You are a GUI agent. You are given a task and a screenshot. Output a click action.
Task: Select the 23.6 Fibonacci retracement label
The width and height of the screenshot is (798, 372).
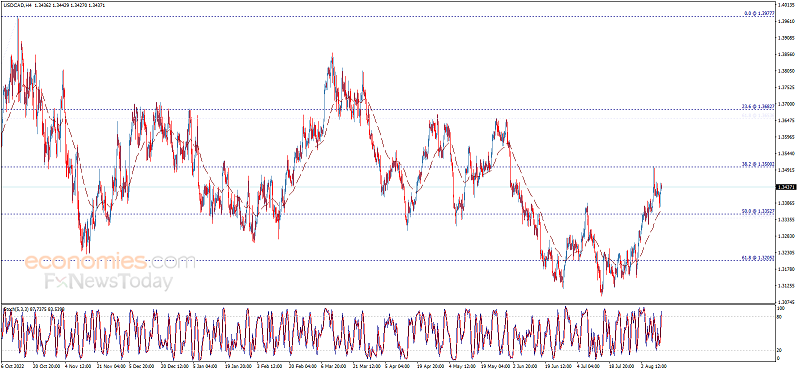(757, 106)
